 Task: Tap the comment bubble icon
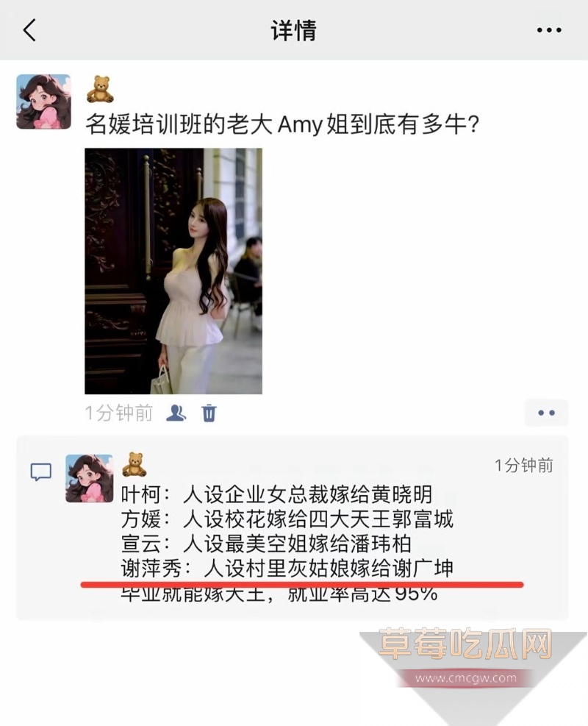[x=40, y=471]
